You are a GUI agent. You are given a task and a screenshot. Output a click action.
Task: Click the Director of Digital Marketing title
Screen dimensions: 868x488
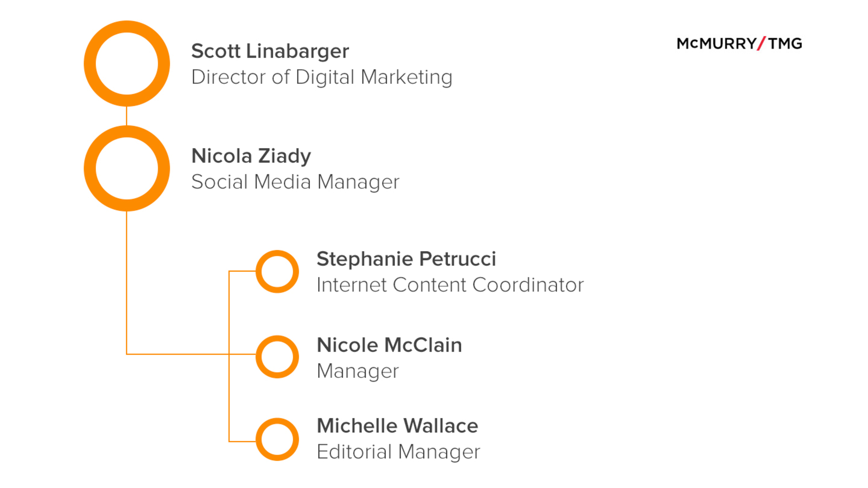point(321,77)
